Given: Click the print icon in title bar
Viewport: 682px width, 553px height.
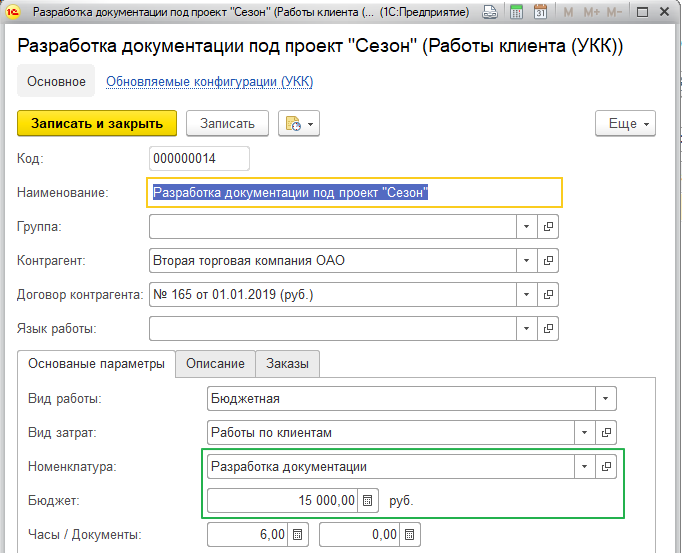Looking at the screenshot, I should point(490,12).
